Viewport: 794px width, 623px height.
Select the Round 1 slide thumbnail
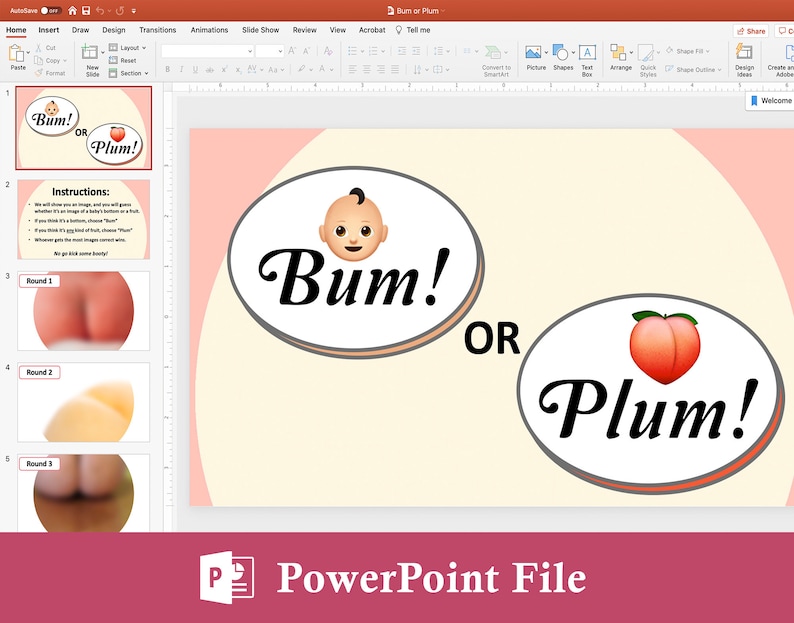point(84,310)
